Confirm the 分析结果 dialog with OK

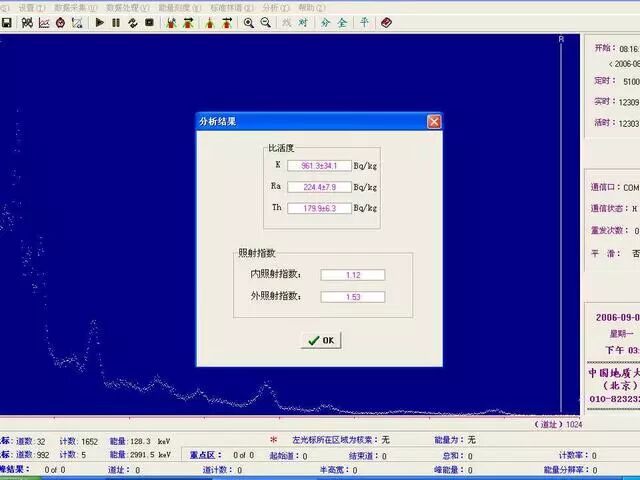[321, 340]
